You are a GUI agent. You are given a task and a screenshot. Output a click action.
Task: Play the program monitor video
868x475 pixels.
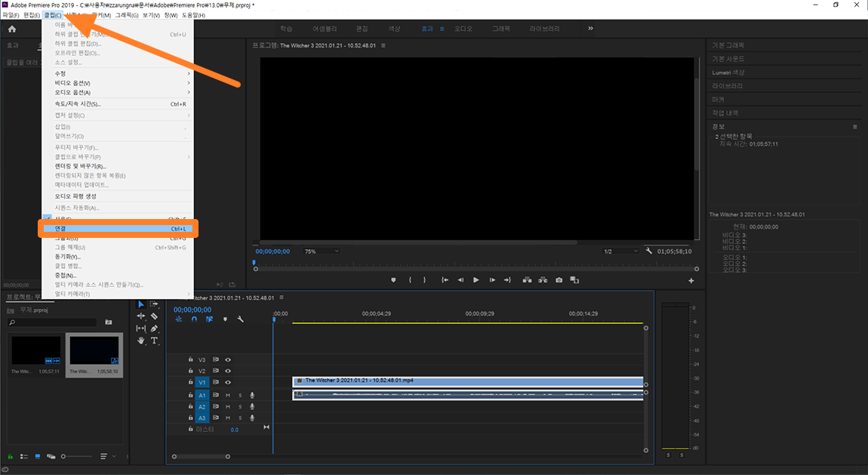pos(476,280)
